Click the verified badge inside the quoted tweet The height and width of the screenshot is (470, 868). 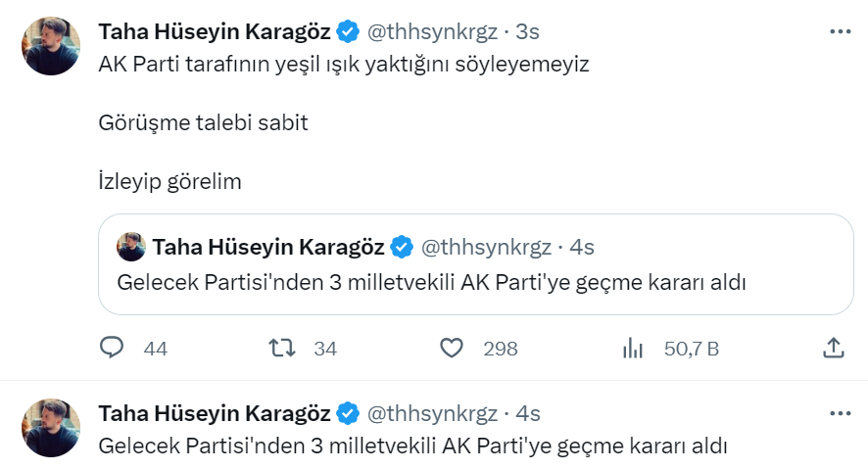click(x=402, y=246)
